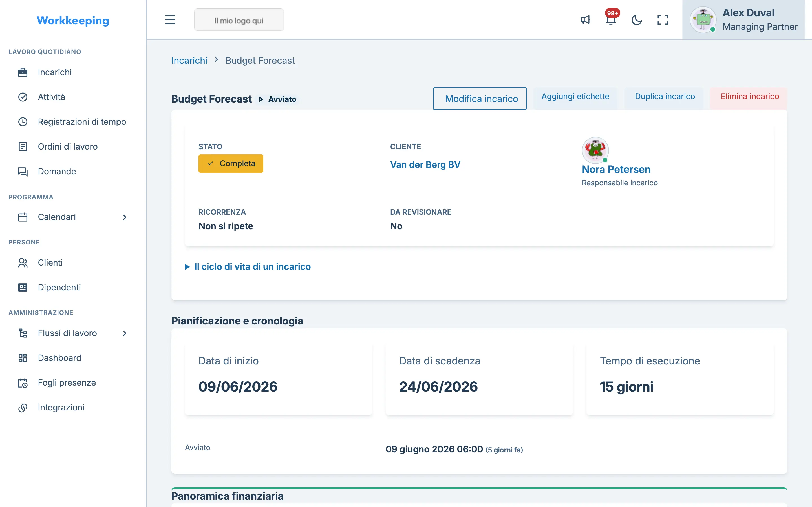
Task: Go to Fogli presenze
Action: pos(67,383)
